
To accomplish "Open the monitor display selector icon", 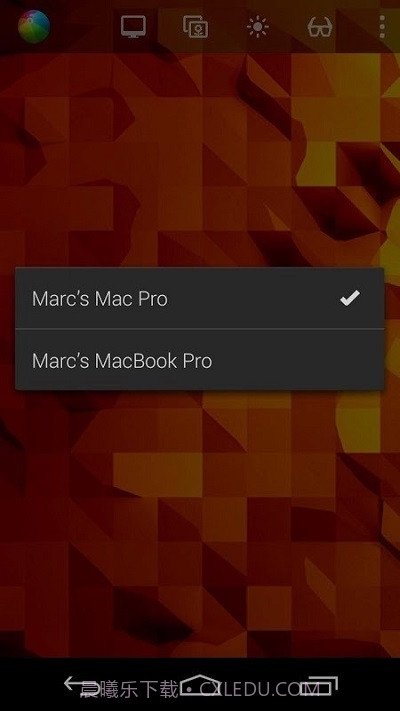I will (x=133, y=27).
